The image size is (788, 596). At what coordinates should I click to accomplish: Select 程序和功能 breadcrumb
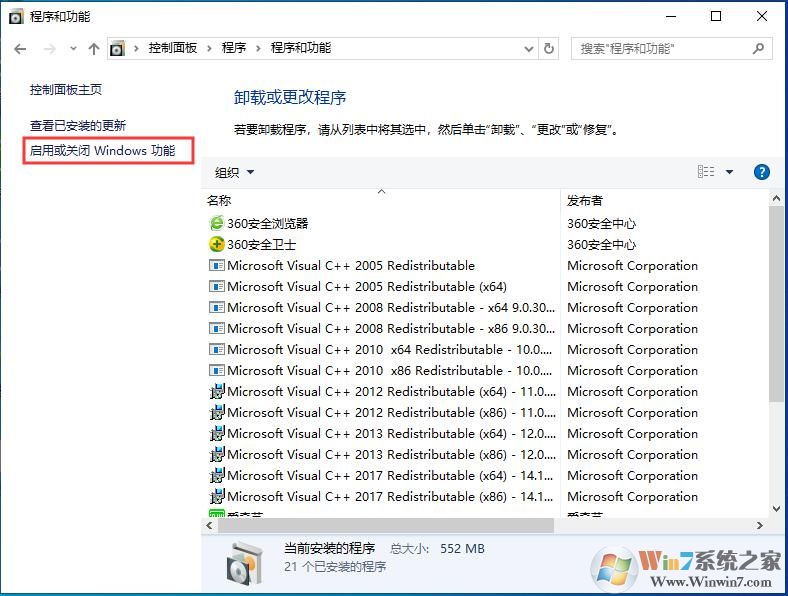pos(301,48)
